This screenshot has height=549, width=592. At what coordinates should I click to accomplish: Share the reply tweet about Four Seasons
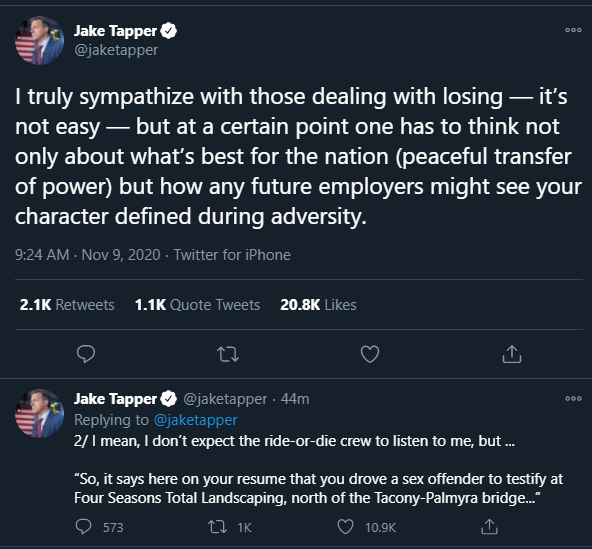(x=489, y=527)
